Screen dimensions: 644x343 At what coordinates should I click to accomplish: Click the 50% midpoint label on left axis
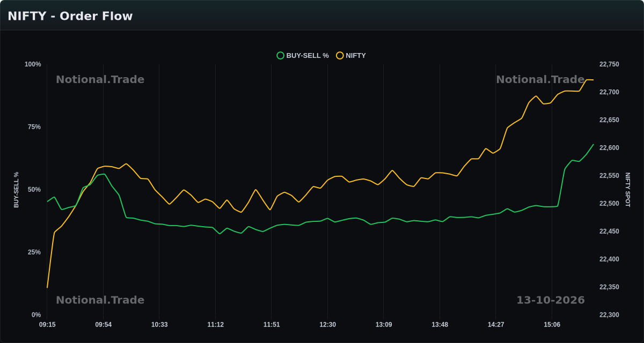pos(34,190)
